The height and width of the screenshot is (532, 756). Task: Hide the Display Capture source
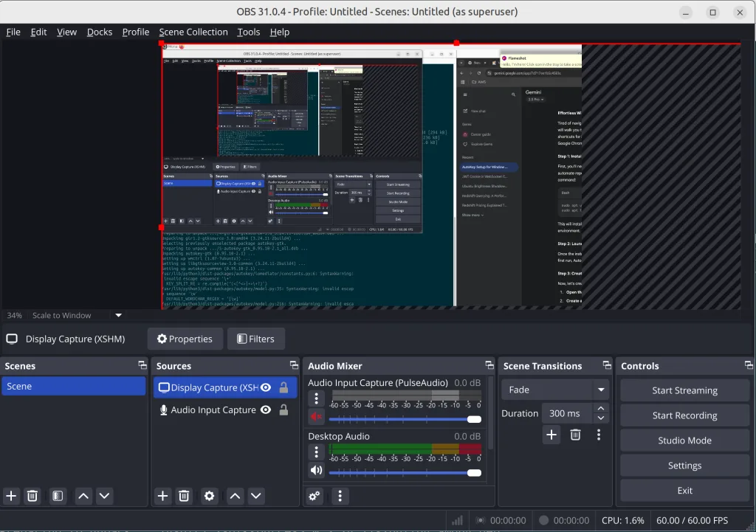(266, 387)
